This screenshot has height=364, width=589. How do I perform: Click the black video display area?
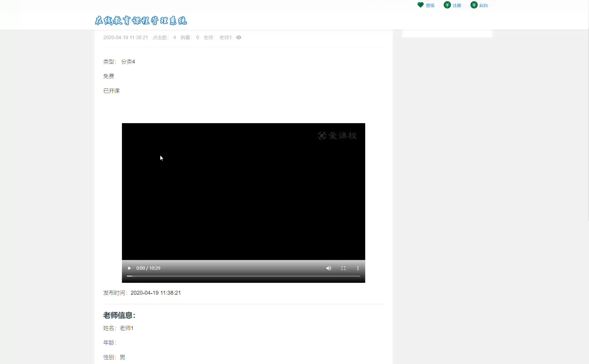(244, 192)
